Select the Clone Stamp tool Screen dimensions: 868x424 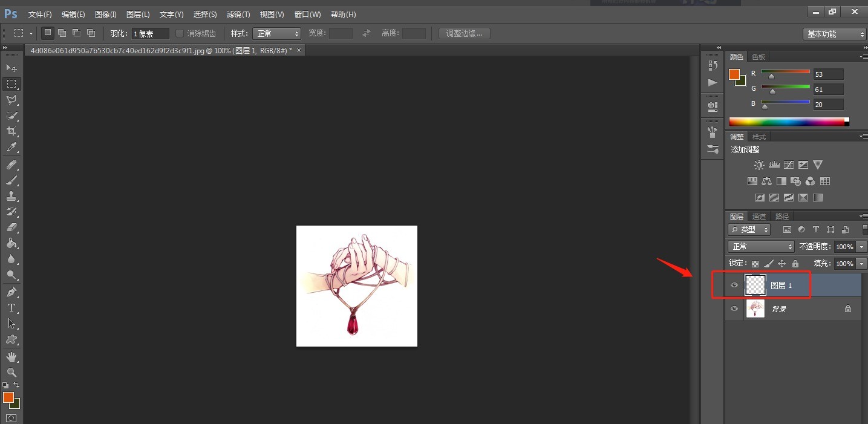pyautogui.click(x=11, y=196)
